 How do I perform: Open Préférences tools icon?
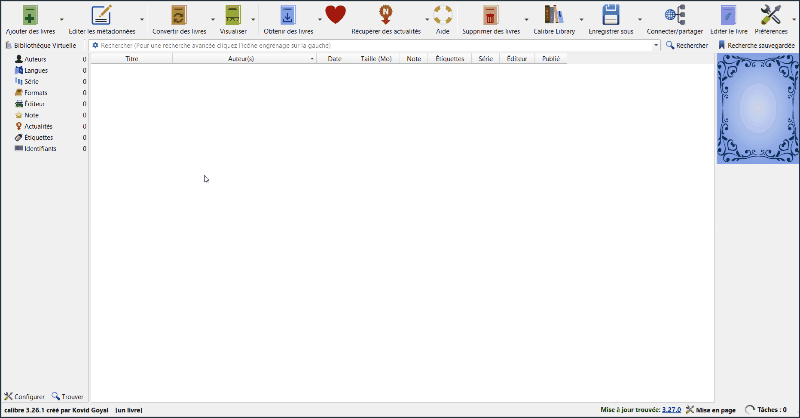coord(770,15)
